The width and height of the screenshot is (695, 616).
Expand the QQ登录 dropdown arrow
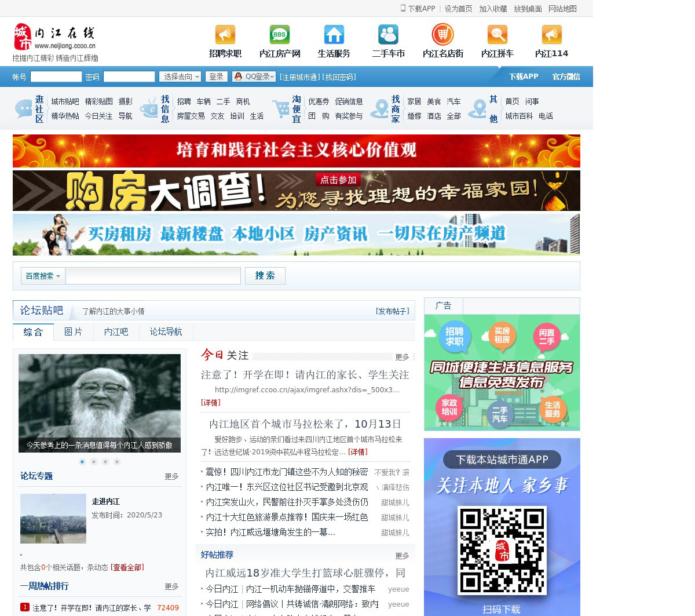pyautogui.click(x=272, y=76)
